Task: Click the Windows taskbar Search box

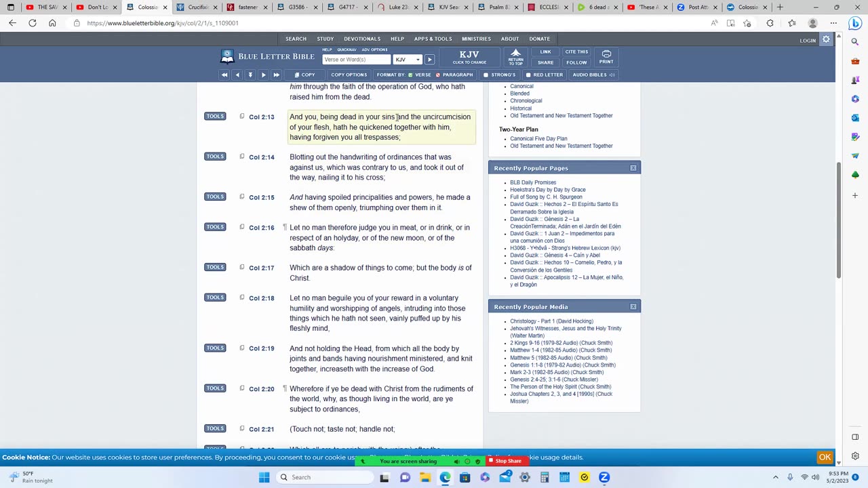Action: (323, 477)
